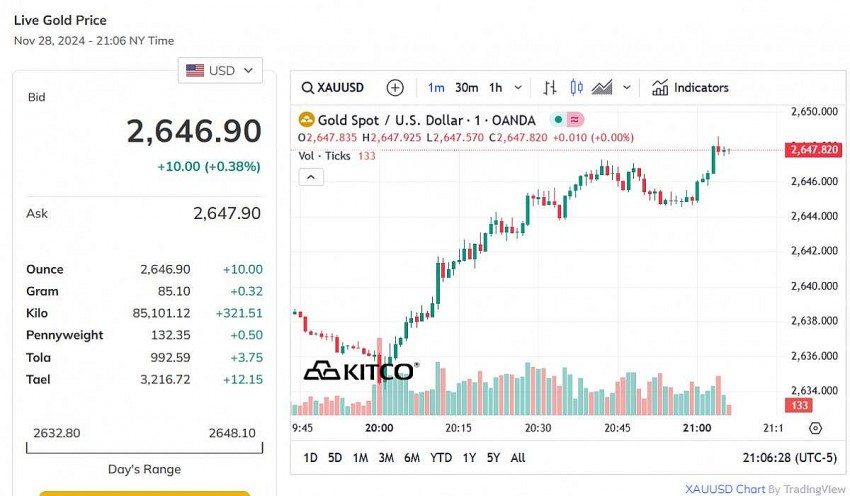Click the Day's Range slider bar

[145, 447]
